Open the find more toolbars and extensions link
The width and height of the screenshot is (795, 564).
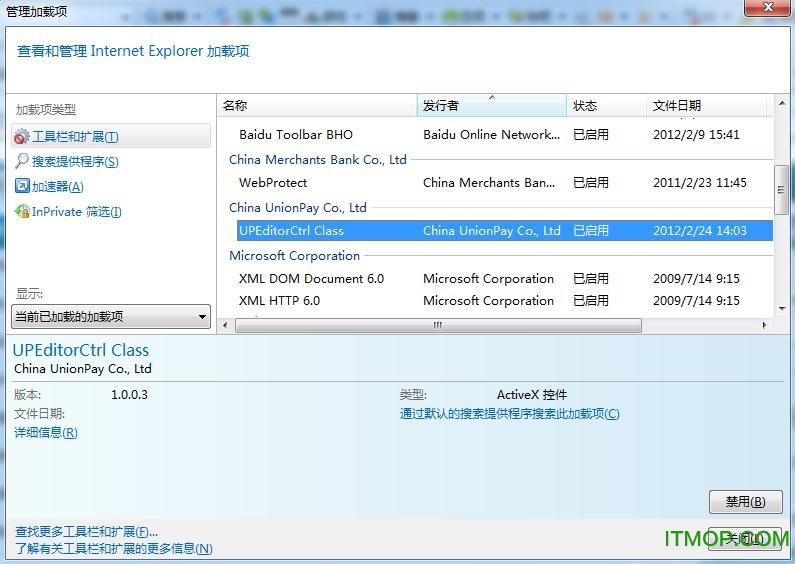pos(86,532)
